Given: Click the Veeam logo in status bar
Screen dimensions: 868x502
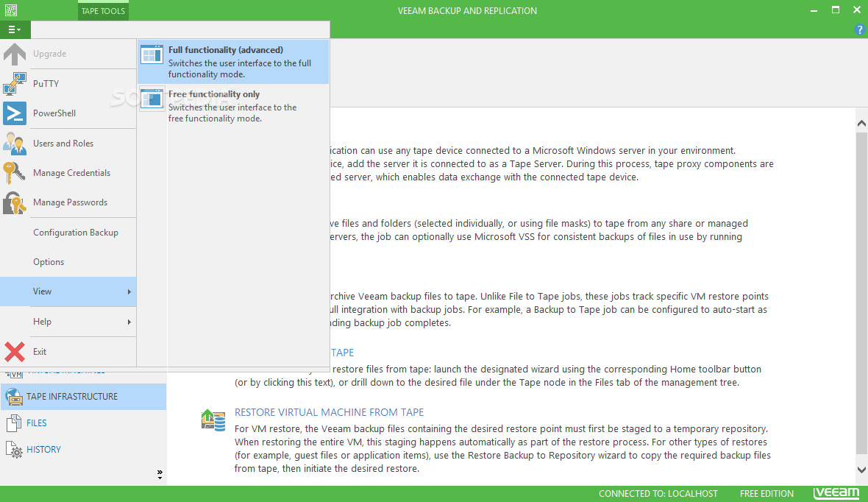Looking at the screenshot, I should tap(836, 493).
